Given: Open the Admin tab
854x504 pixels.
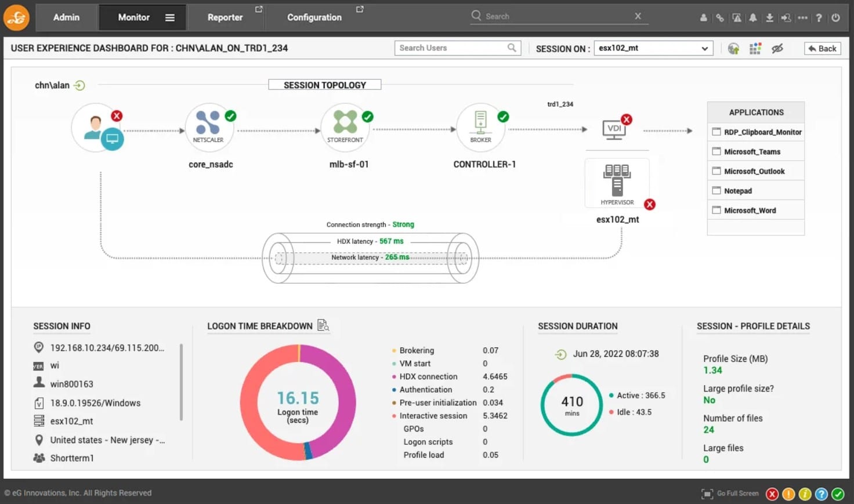Looking at the screenshot, I should tap(66, 17).
